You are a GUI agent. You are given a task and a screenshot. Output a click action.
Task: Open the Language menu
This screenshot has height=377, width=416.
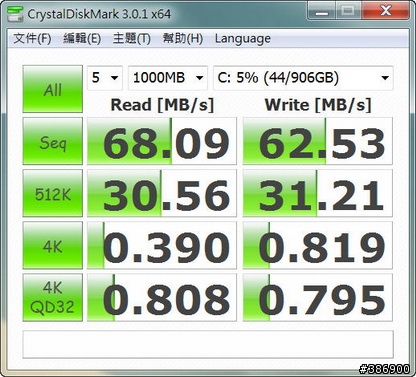coord(243,39)
